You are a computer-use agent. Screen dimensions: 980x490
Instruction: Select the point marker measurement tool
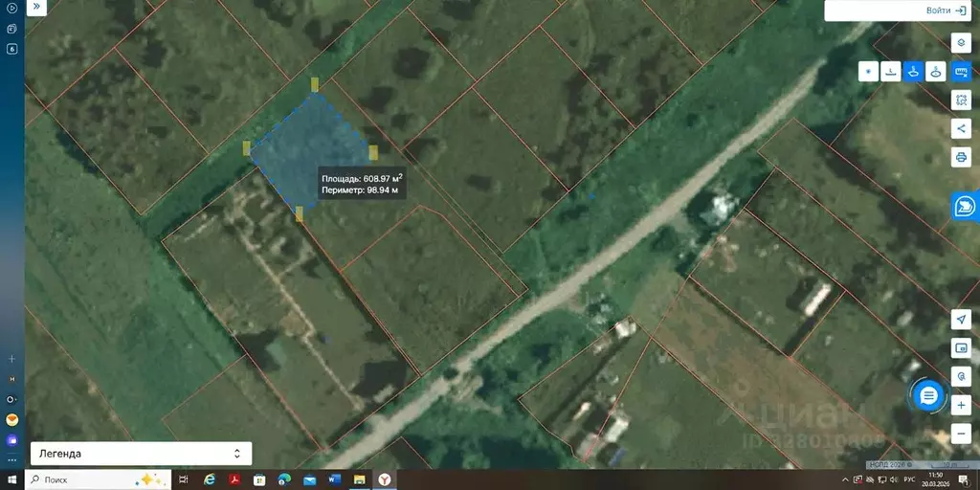click(x=868, y=72)
